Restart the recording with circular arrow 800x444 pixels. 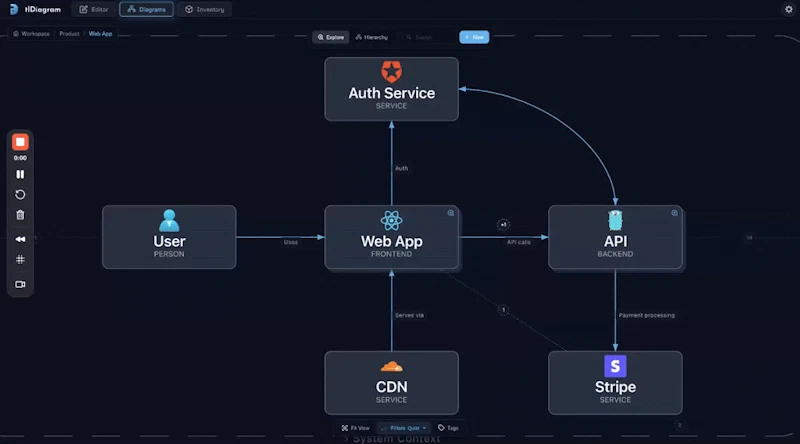[20, 195]
